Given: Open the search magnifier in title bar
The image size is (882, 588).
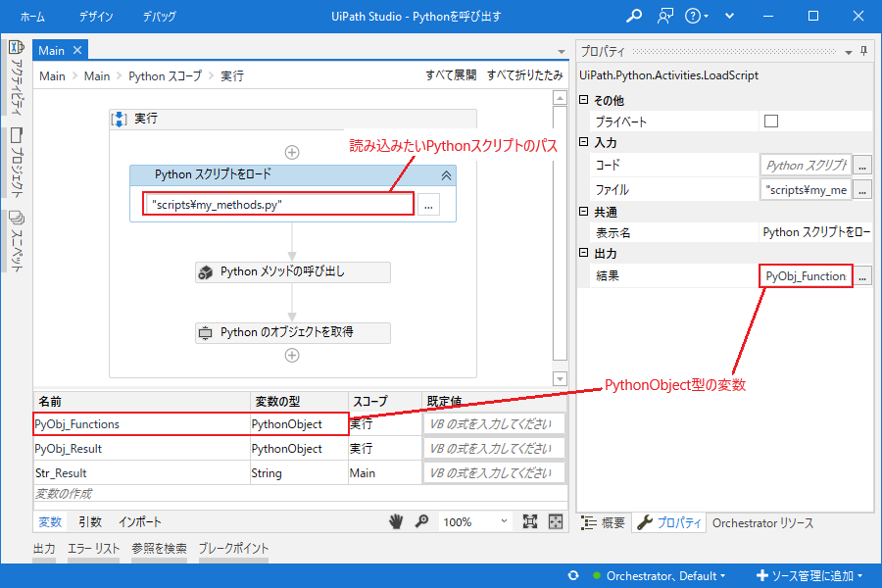Looking at the screenshot, I should 634,16.
